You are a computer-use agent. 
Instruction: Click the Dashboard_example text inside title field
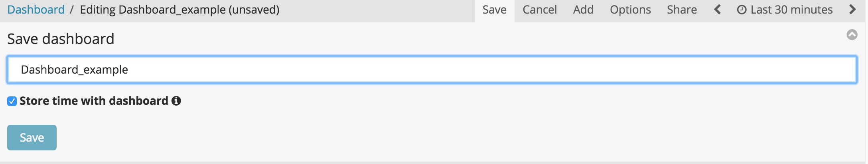tap(74, 70)
